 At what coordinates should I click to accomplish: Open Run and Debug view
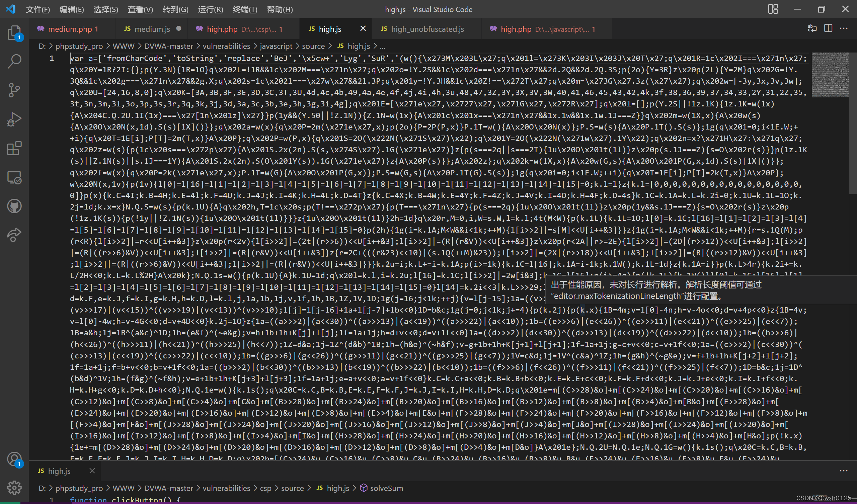[x=14, y=119]
